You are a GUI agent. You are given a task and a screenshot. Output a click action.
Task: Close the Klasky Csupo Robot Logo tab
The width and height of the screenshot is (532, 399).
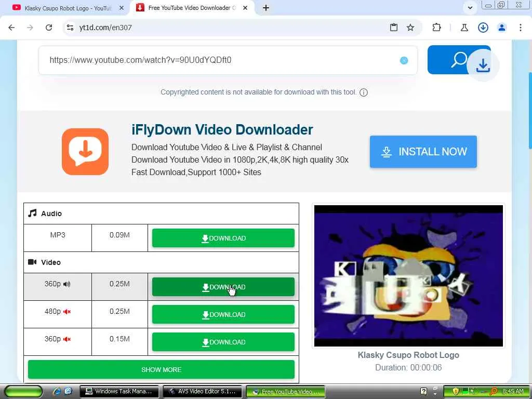(122, 8)
